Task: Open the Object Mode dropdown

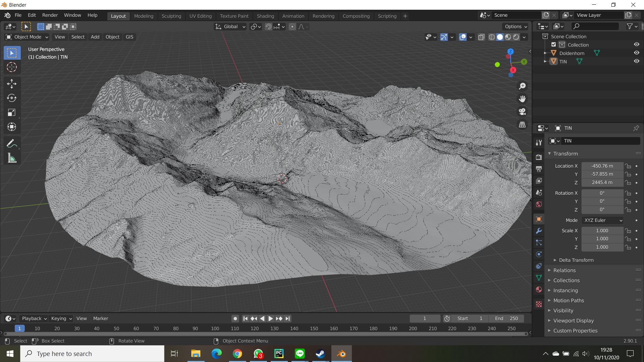Action: tap(27, 37)
